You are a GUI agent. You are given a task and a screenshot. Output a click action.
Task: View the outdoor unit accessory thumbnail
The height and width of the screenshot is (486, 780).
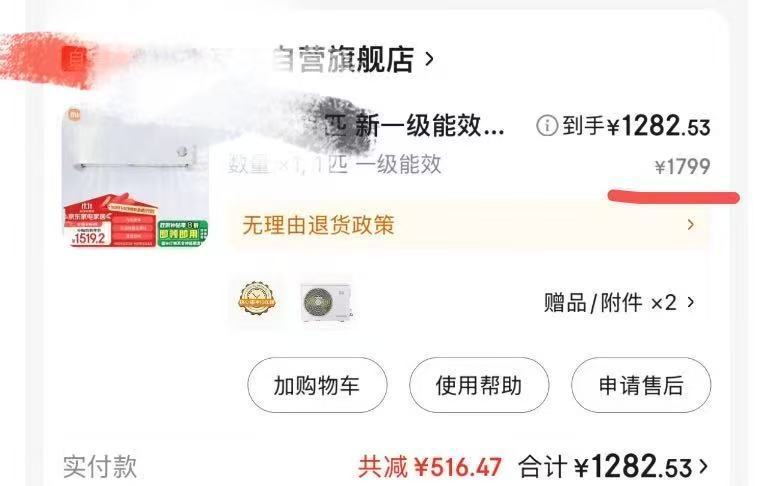326,301
